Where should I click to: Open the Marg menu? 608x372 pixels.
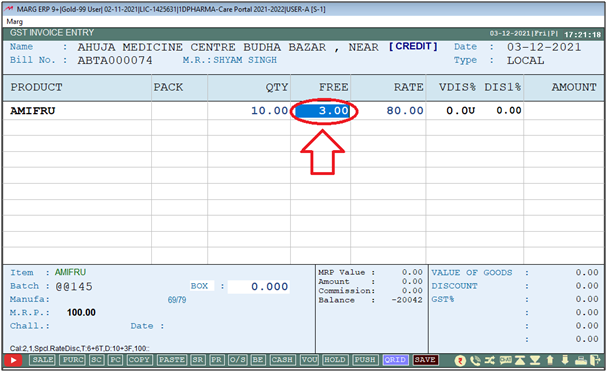point(15,22)
